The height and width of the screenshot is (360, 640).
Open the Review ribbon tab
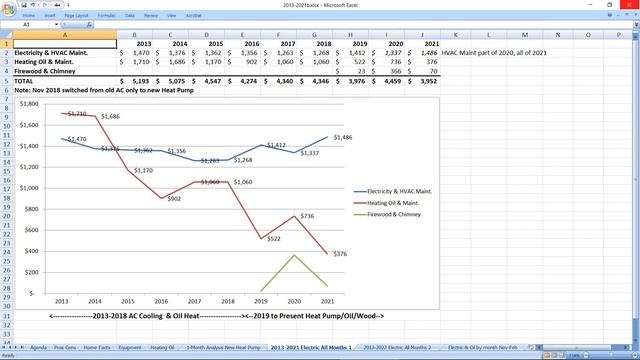(x=151, y=16)
